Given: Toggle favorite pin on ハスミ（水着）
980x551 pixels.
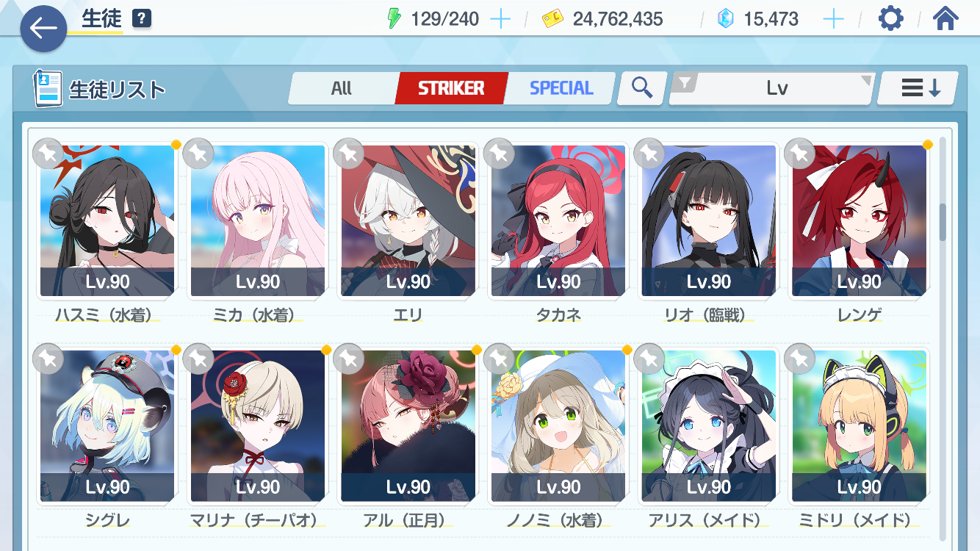Looking at the screenshot, I should tap(48, 153).
